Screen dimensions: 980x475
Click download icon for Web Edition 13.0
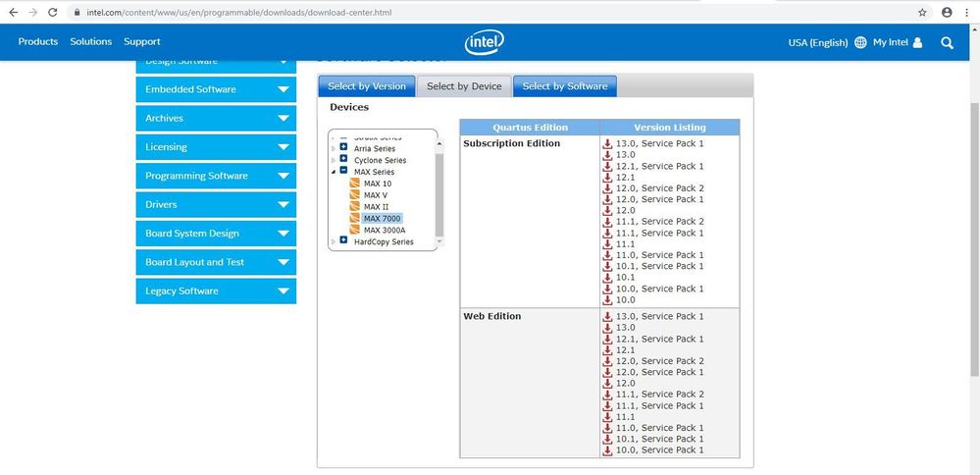click(607, 328)
